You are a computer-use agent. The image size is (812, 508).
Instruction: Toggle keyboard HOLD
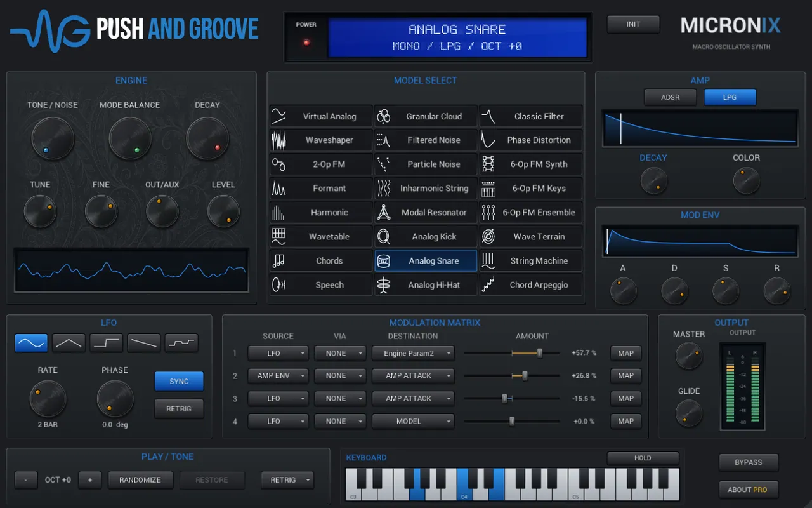(x=643, y=458)
